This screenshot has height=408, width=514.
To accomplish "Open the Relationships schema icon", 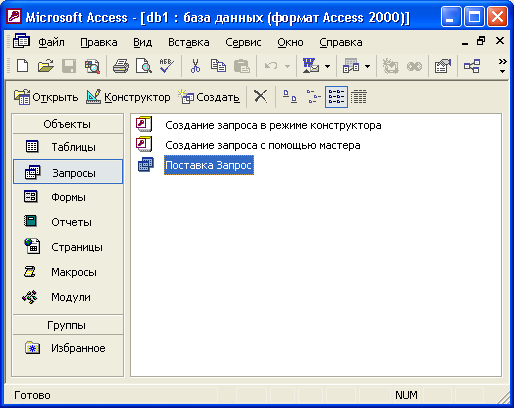I will tap(472, 66).
